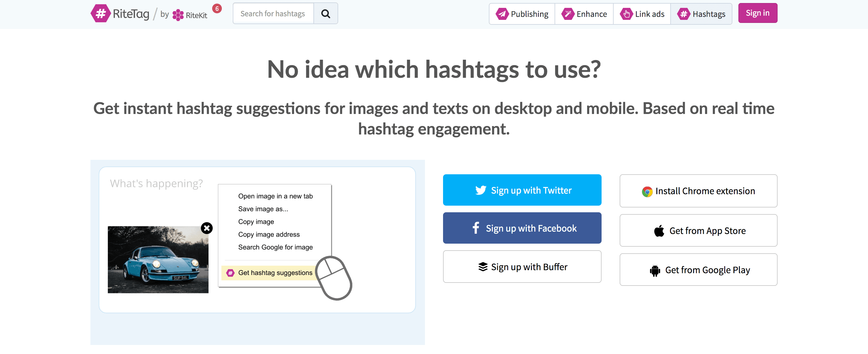Type in the Search for hashtags field
Screen dimensions: 868x354
(x=273, y=14)
